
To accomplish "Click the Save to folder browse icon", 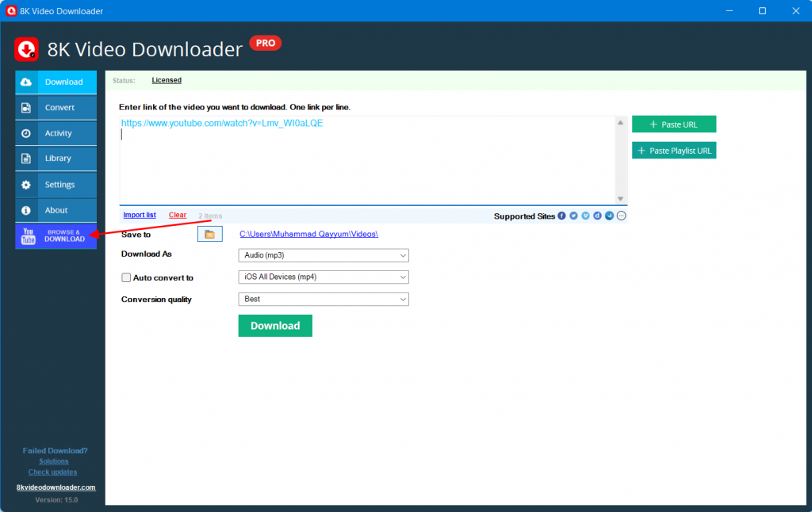I will coord(209,234).
